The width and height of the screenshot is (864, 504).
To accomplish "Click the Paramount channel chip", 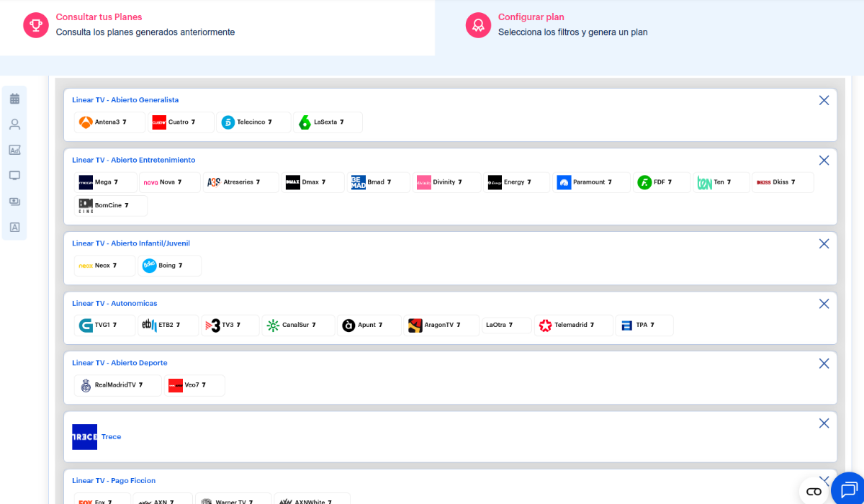I will [x=591, y=183].
